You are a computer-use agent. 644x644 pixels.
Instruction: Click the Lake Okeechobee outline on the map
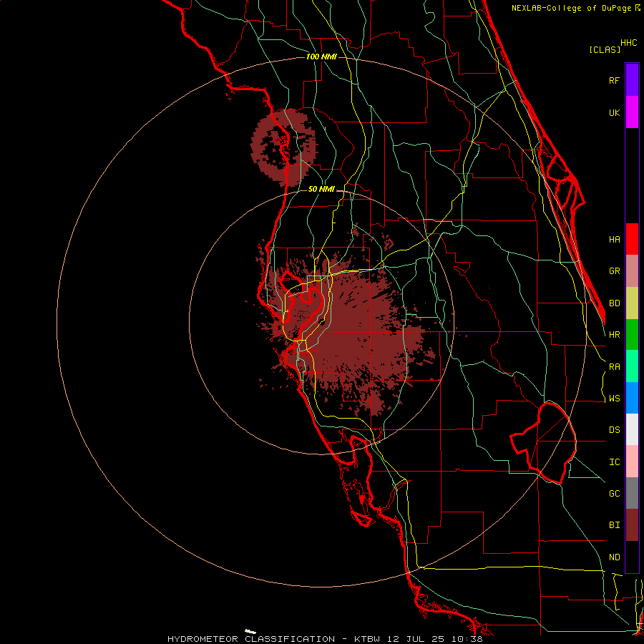tap(545, 443)
